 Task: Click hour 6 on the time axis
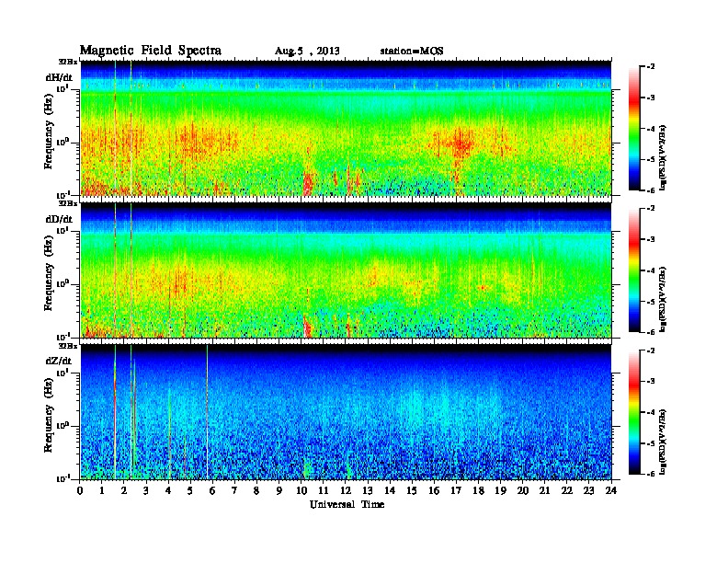coord(212,490)
